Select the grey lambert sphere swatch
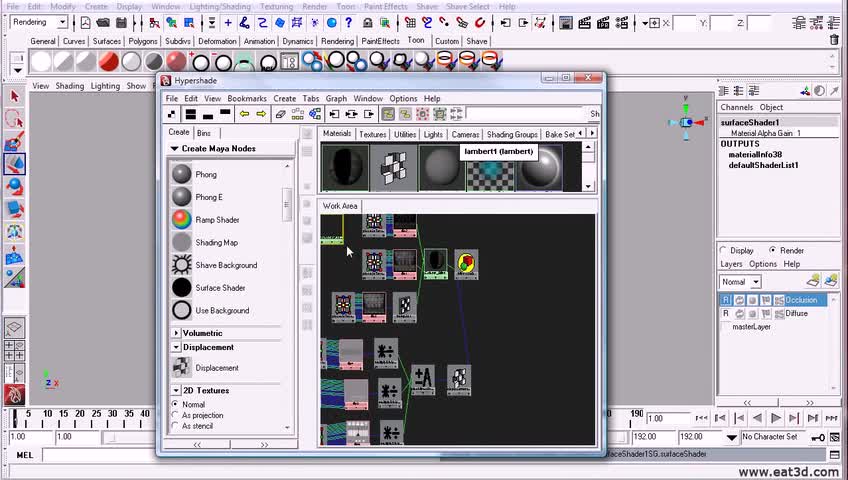 click(442, 168)
